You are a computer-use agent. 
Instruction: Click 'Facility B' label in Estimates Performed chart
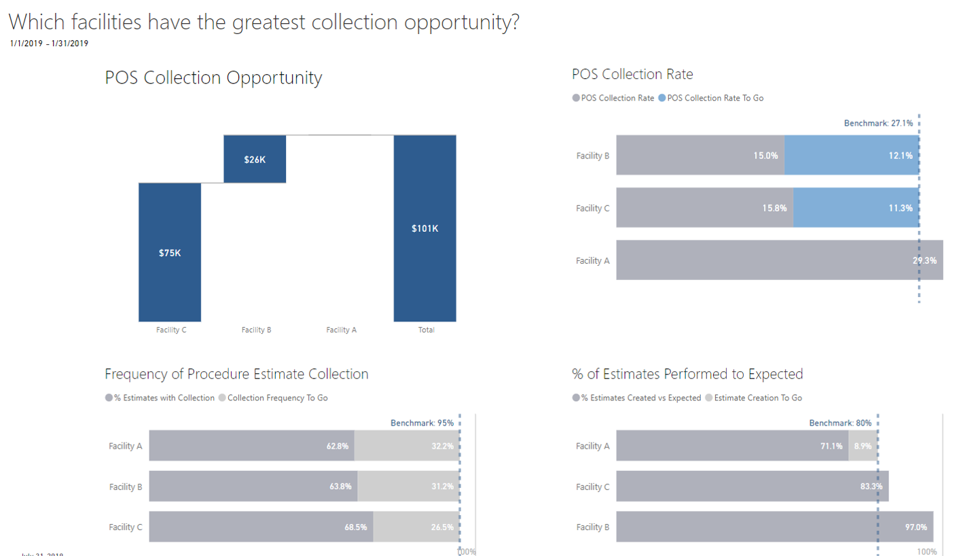coord(592,527)
